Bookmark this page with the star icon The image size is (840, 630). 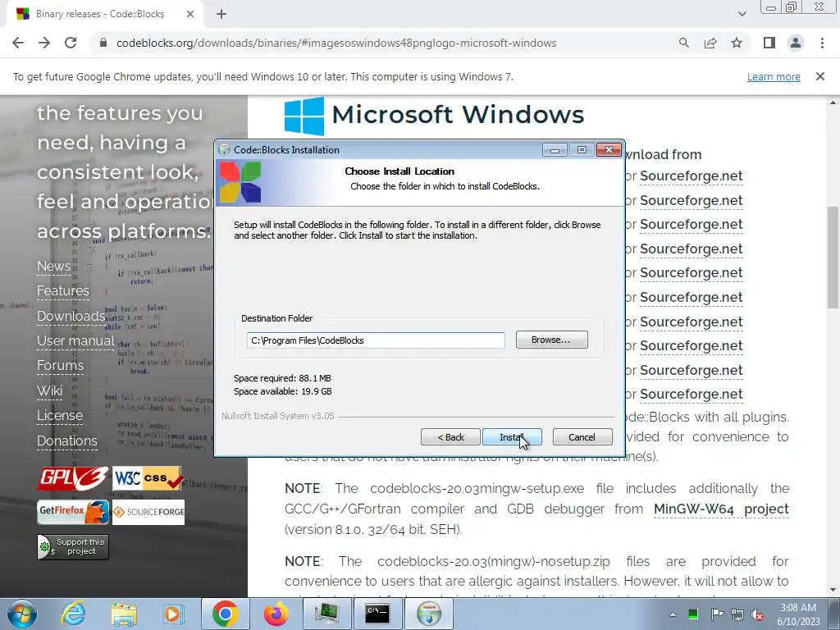click(x=737, y=43)
